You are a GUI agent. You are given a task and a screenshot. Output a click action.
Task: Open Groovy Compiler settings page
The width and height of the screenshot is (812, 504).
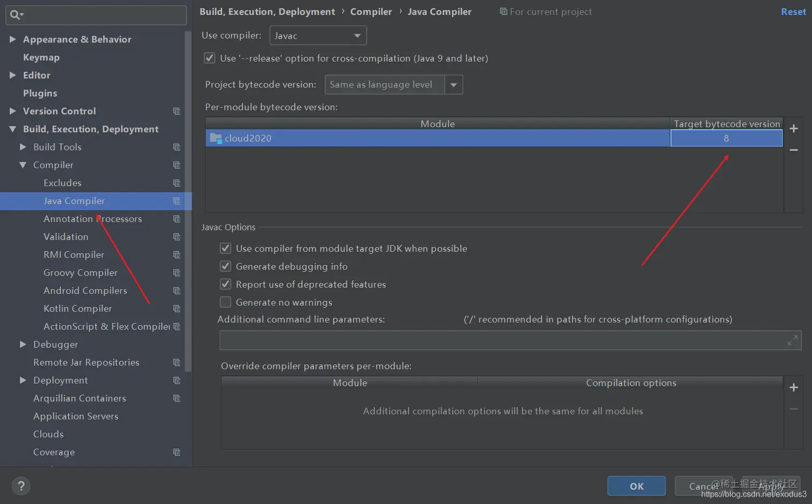[x=81, y=273]
